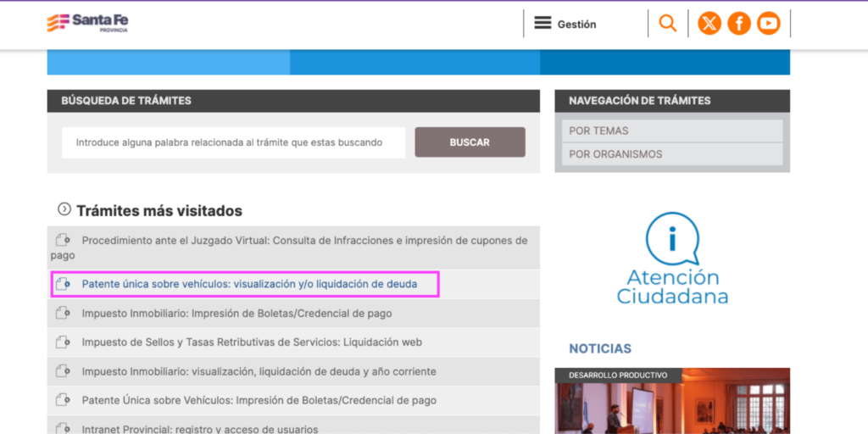The height and width of the screenshot is (434, 868).
Task: Open navigation POR ORGANISMOS
Action: [672, 154]
